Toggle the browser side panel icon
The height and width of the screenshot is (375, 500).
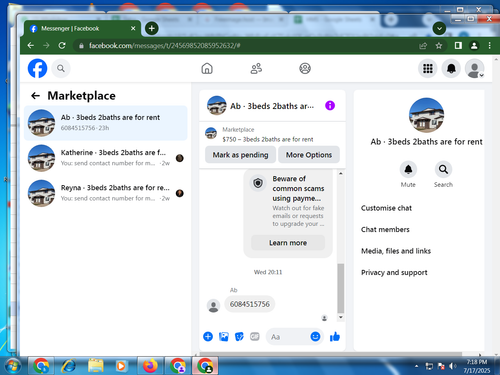(458, 45)
